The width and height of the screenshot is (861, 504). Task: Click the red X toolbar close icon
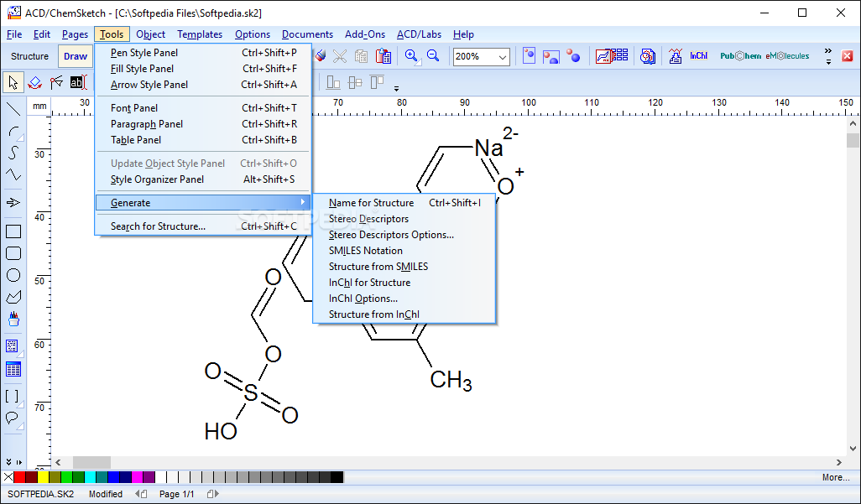tap(848, 56)
